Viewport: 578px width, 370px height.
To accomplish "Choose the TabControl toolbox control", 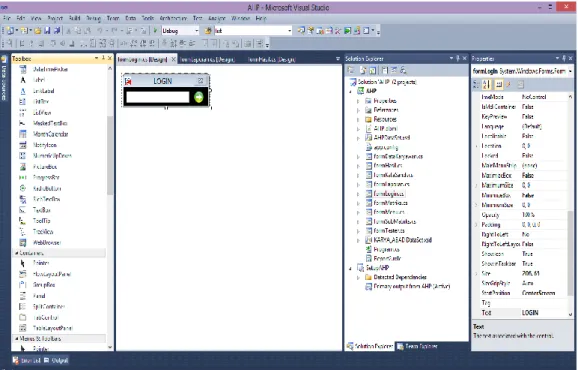I will point(46,317).
